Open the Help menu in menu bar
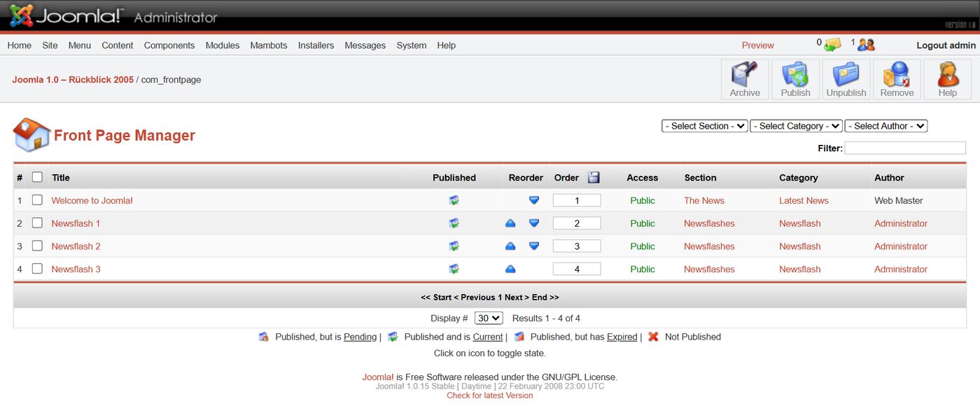The image size is (980, 420). pos(447,45)
